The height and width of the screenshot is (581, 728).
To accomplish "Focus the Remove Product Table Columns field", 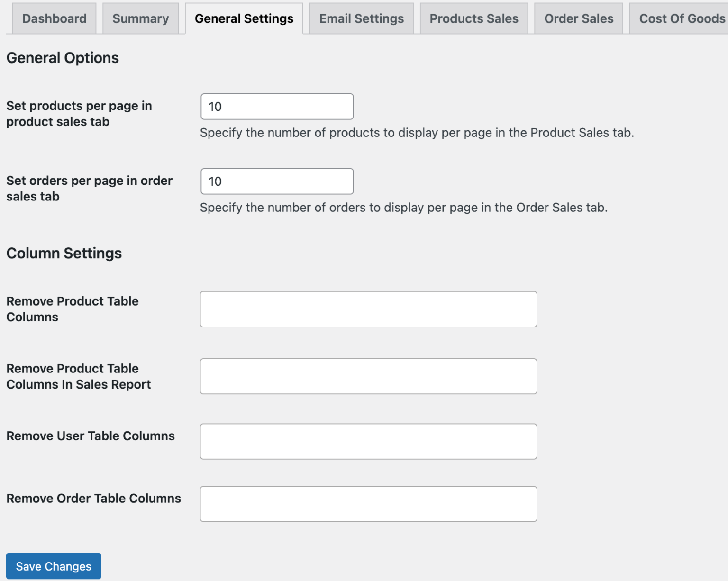I will click(x=368, y=309).
